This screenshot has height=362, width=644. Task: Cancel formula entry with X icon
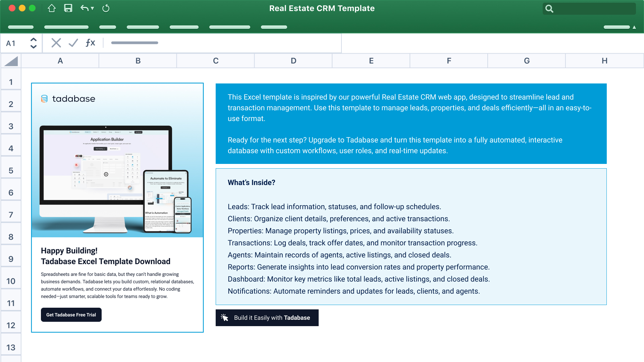(56, 43)
